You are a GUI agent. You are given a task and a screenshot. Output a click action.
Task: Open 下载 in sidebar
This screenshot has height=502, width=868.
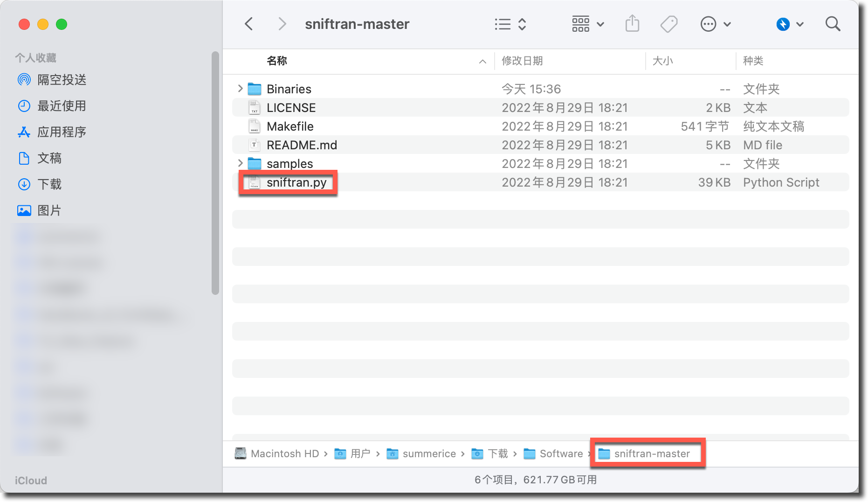(x=49, y=184)
